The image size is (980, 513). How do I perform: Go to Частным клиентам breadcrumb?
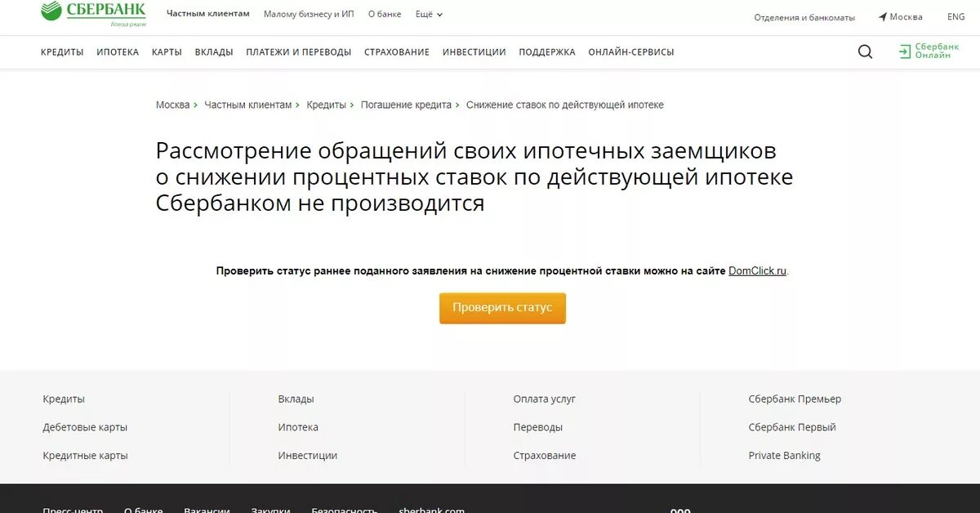coord(247,105)
